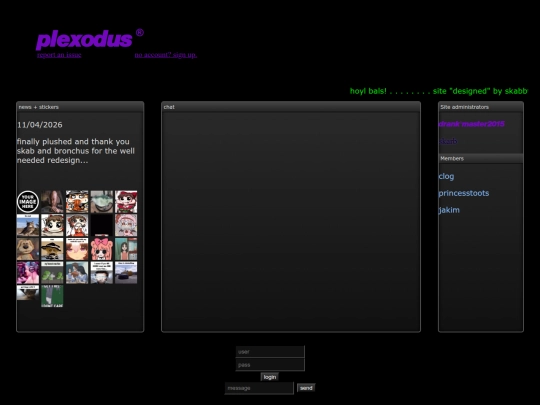The height and width of the screenshot is (405, 540).
Task: Follow the 'no account? sign up.' link
Action: pos(166,55)
